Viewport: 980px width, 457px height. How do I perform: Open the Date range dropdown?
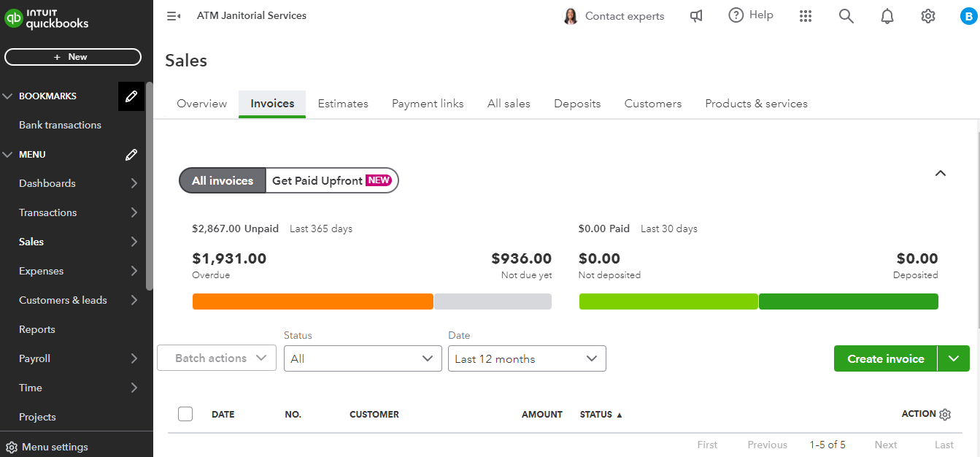tap(526, 358)
